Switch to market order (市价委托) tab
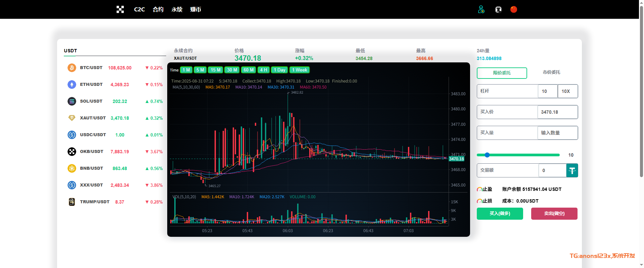Screen dimensions: 644x268 click(551, 72)
